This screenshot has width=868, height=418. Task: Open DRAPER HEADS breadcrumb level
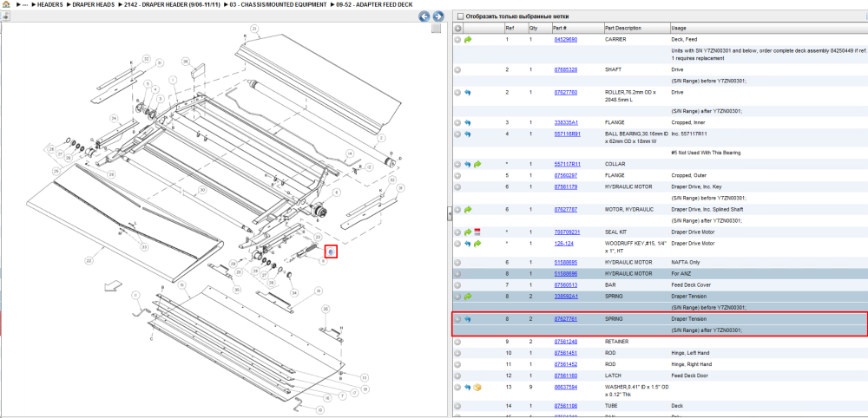[94, 4]
